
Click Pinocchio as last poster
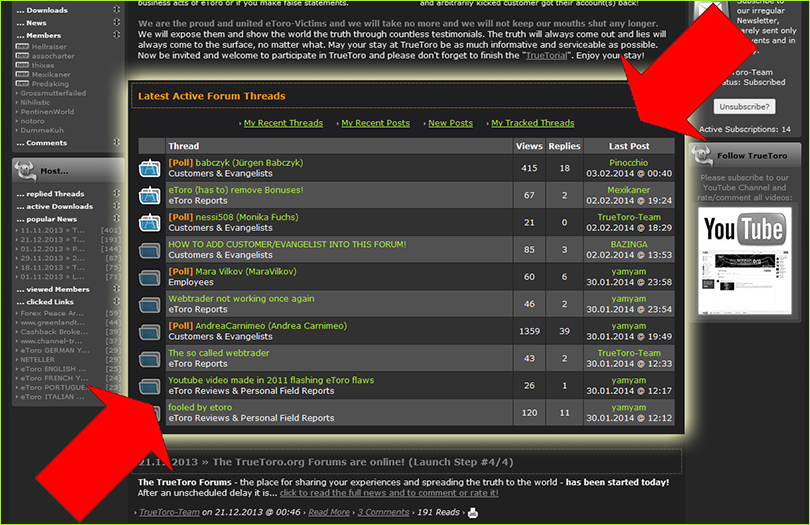pos(628,163)
